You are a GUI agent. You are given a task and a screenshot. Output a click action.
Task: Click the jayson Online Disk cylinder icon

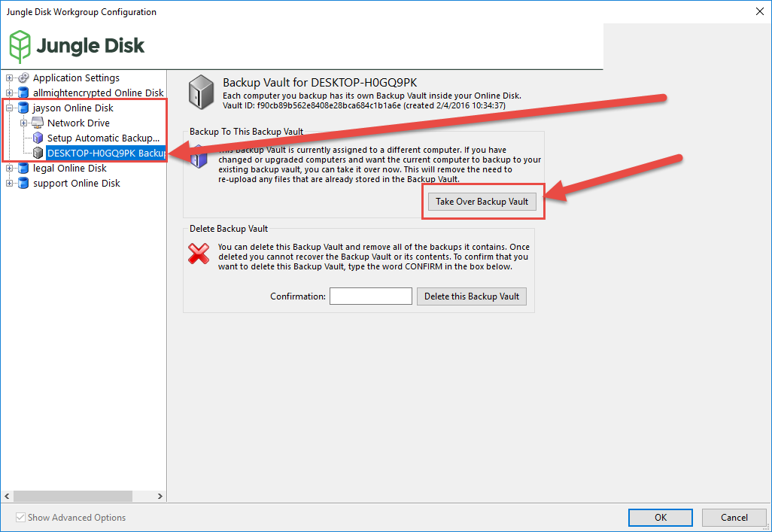click(x=23, y=108)
